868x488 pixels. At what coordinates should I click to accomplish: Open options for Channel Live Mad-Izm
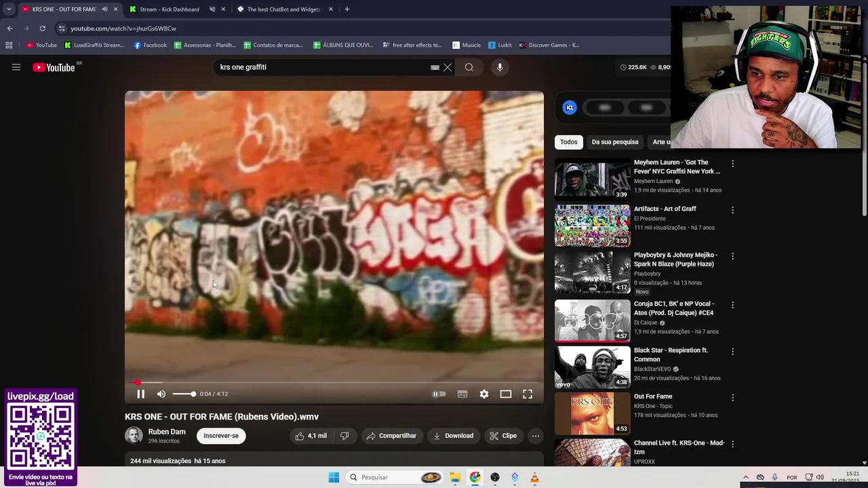pyautogui.click(x=732, y=444)
